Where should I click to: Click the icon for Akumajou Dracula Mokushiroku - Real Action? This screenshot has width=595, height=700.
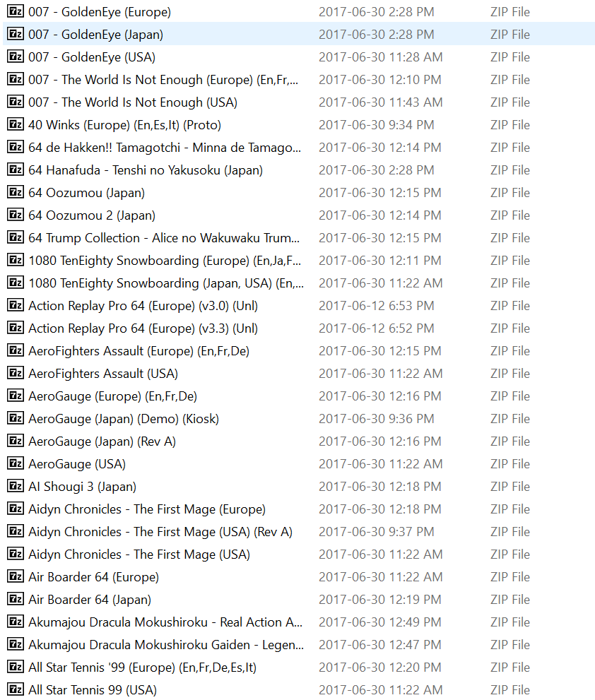click(x=16, y=622)
